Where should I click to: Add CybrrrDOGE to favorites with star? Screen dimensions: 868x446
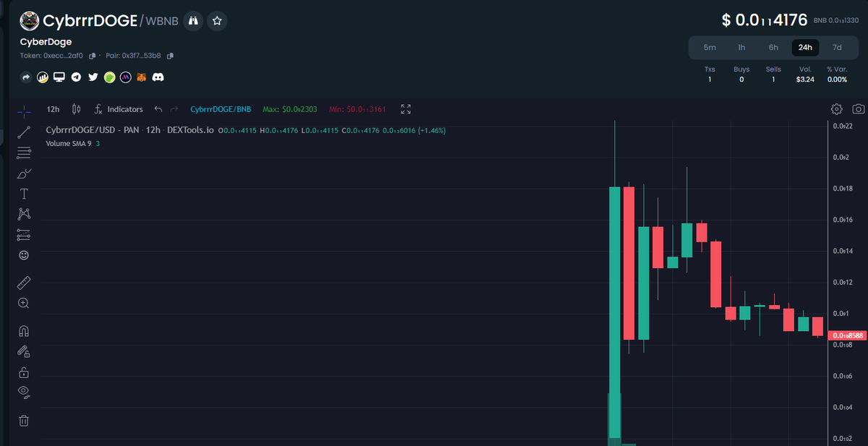(218, 21)
